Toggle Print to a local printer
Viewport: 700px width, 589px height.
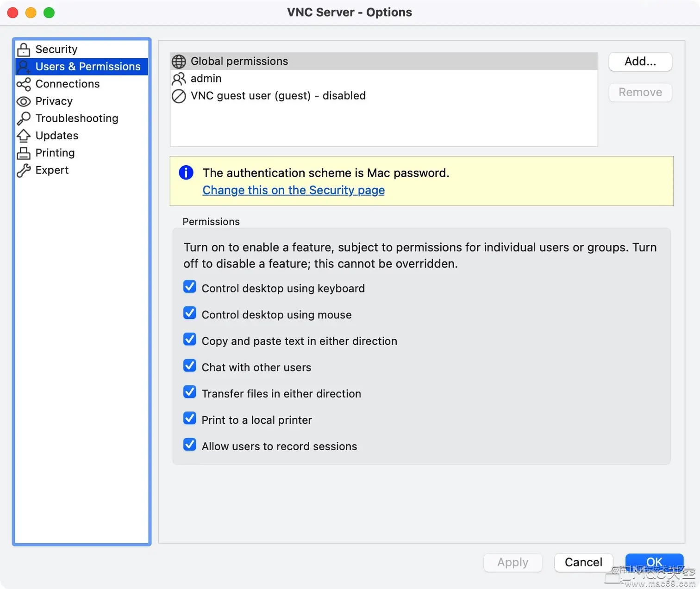(x=190, y=419)
